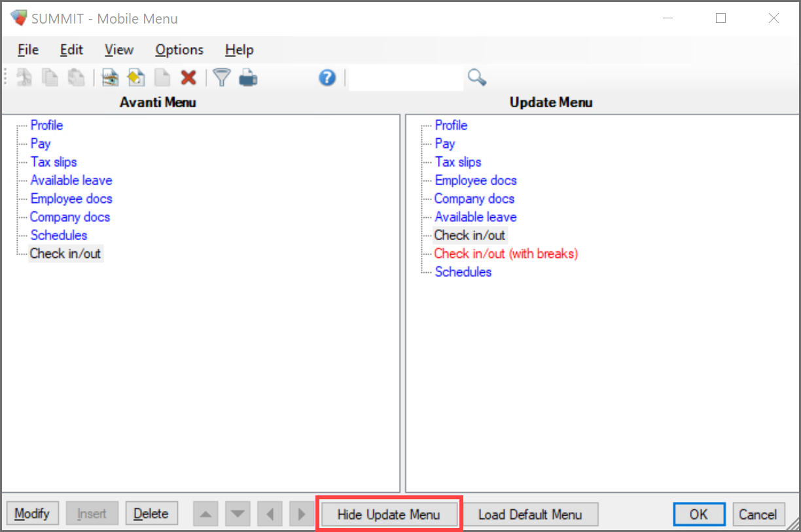This screenshot has width=801, height=532.
Task: Click the Modify button
Action: point(32,514)
